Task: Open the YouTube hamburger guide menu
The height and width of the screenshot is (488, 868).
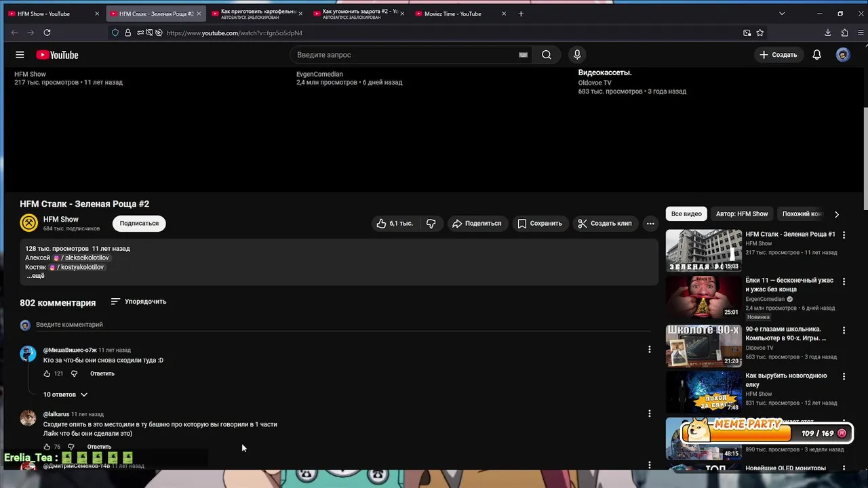Action: 20,55
